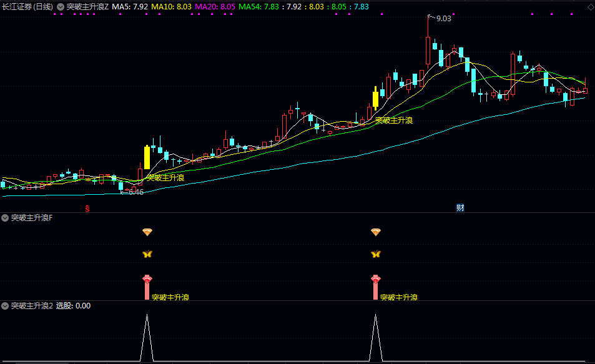Click the second orange diamond signal icon
The width and height of the screenshot is (595, 364).
point(376,232)
